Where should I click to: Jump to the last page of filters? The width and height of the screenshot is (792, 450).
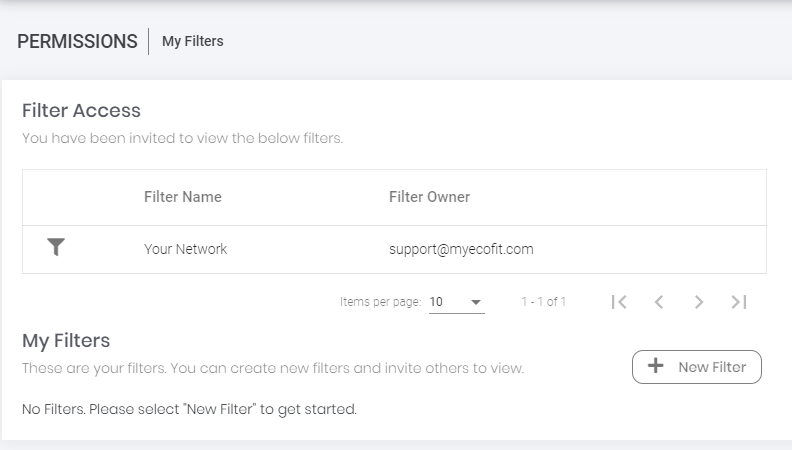(x=739, y=302)
